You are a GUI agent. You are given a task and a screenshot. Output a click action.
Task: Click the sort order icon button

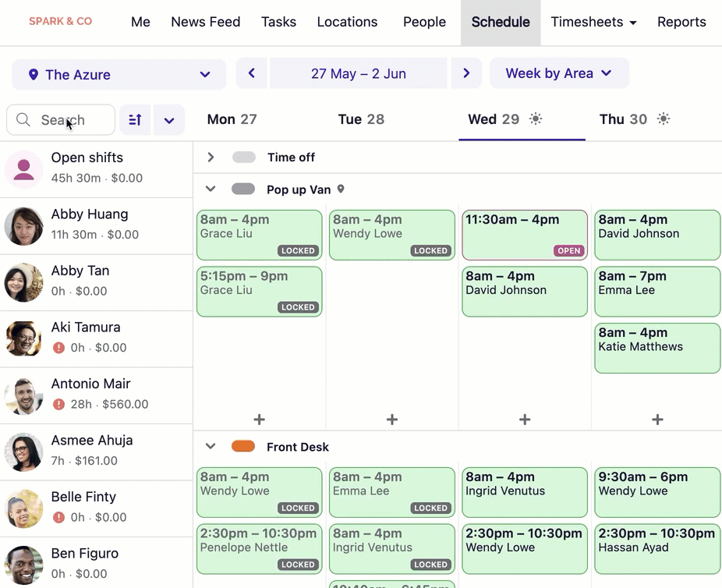click(x=135, y=120)
